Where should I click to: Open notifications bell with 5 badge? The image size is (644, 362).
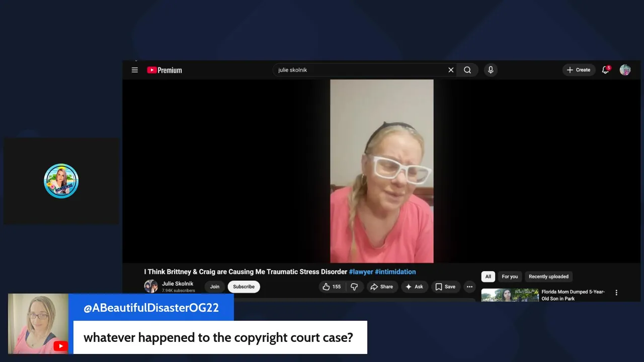pyautogui.click(x=606, y=70)
